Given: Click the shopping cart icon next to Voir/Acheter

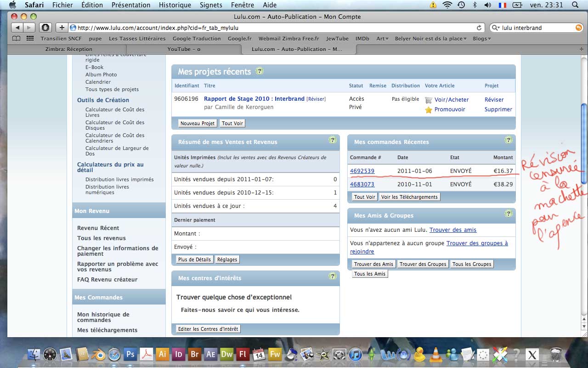Looking at the screenshot, I should 429,100.
